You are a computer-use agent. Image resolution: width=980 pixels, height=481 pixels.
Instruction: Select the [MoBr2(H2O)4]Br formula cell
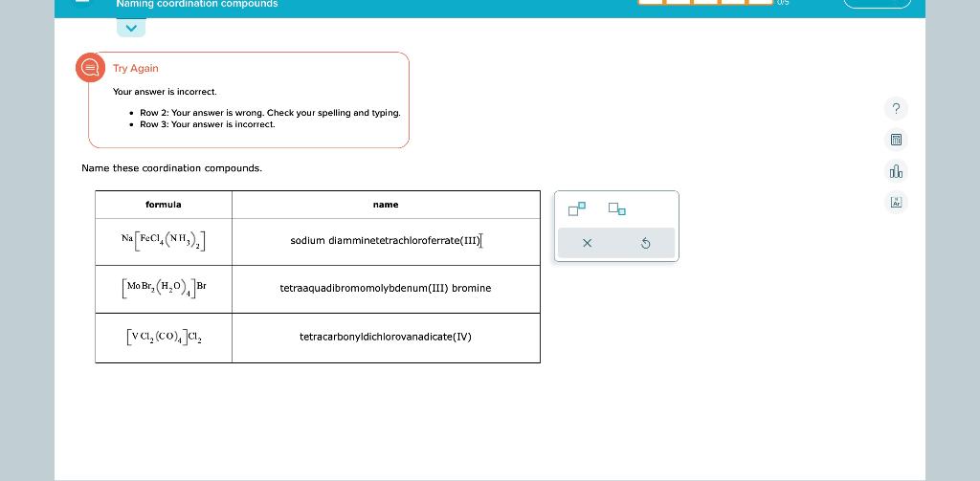tap(164, 289)
